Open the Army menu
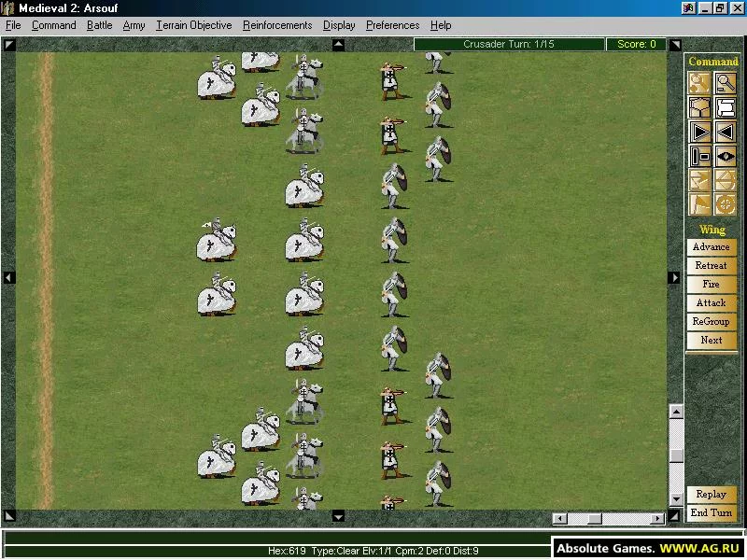The width and height of the screenshot is (747, 560). pyautogui.click(x=134, y=25)
